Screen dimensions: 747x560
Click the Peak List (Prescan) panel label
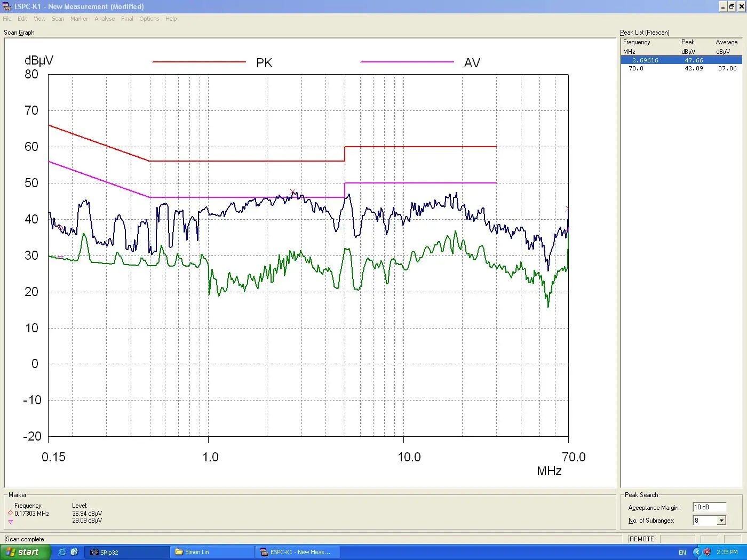[645, 33]
